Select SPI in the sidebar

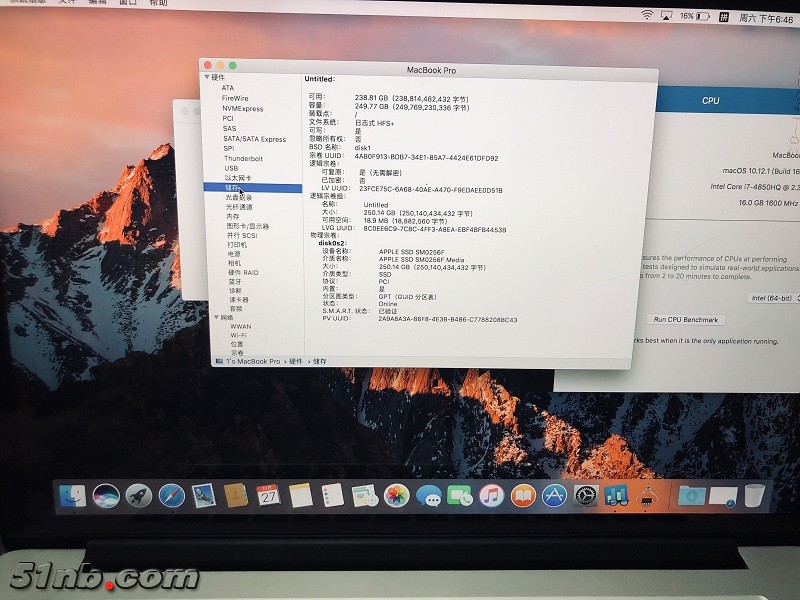(229, 148)
